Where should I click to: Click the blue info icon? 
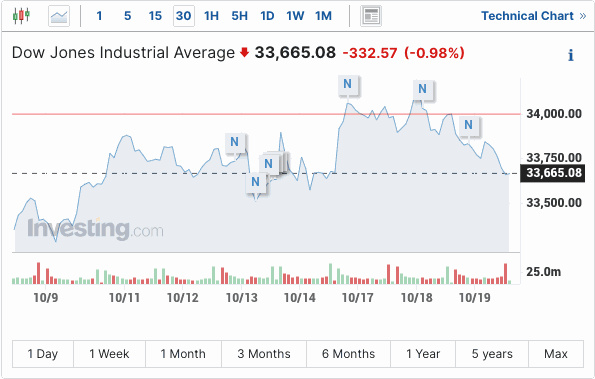pyautogui.click(x=570, y=55)
